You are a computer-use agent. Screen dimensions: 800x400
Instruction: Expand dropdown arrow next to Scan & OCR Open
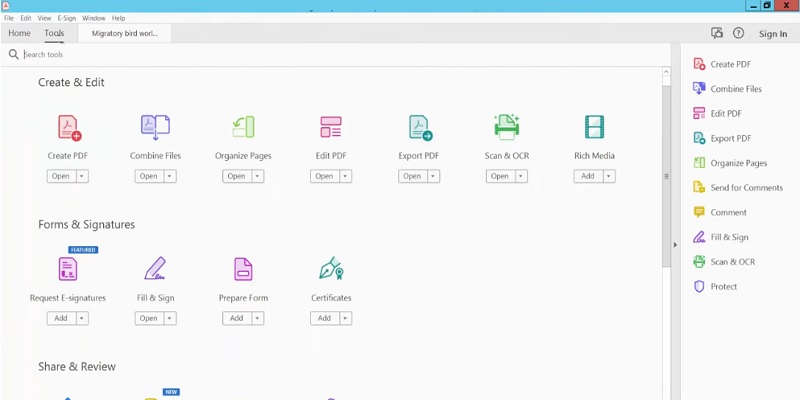(x=521, y=176)
